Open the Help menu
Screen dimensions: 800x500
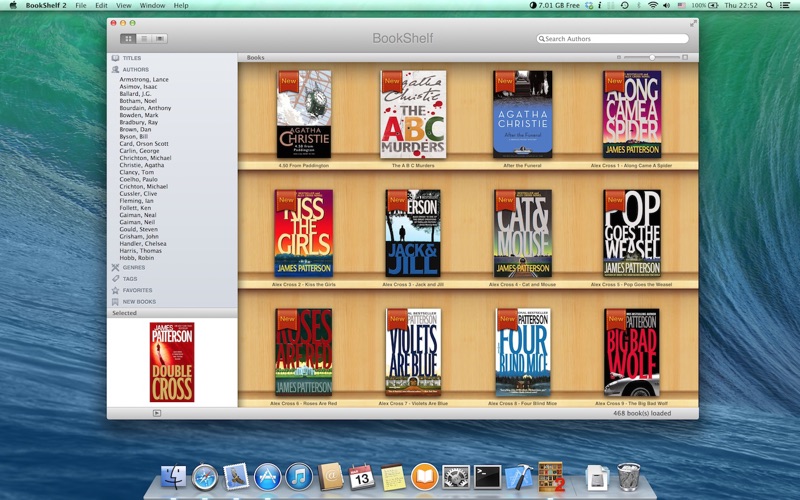(181, 6)
